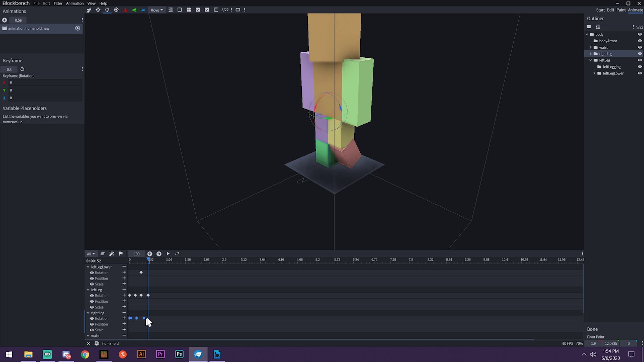
Task: Expand the waist group in Outliner
Action: pos(591,48)
